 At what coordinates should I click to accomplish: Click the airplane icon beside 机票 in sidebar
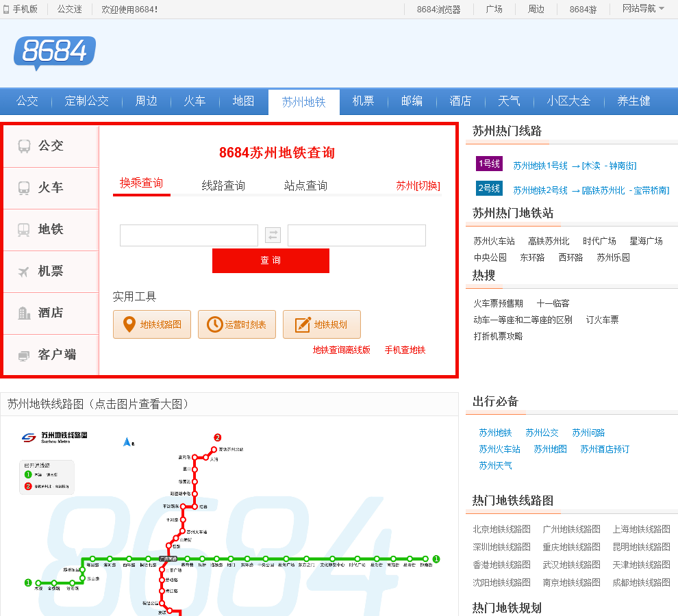point(24,272)
